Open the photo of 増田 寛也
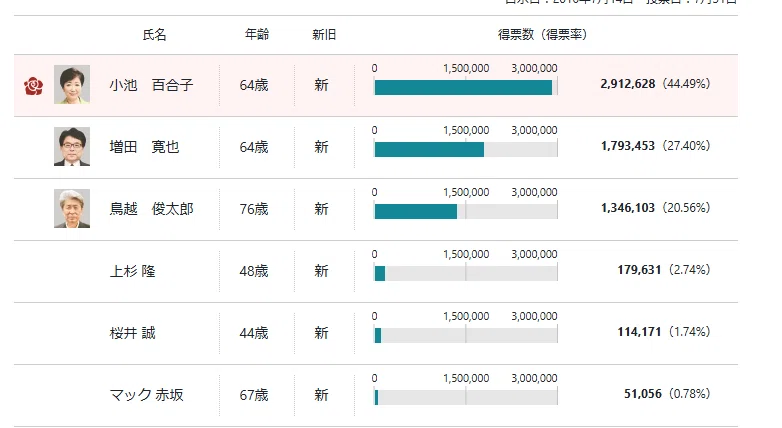 (72, 146)
